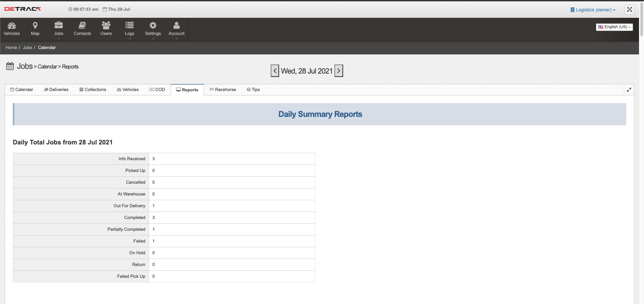Click the Out For Delivery value 1
Screen dimensions: 644x304
pos(154,206)
